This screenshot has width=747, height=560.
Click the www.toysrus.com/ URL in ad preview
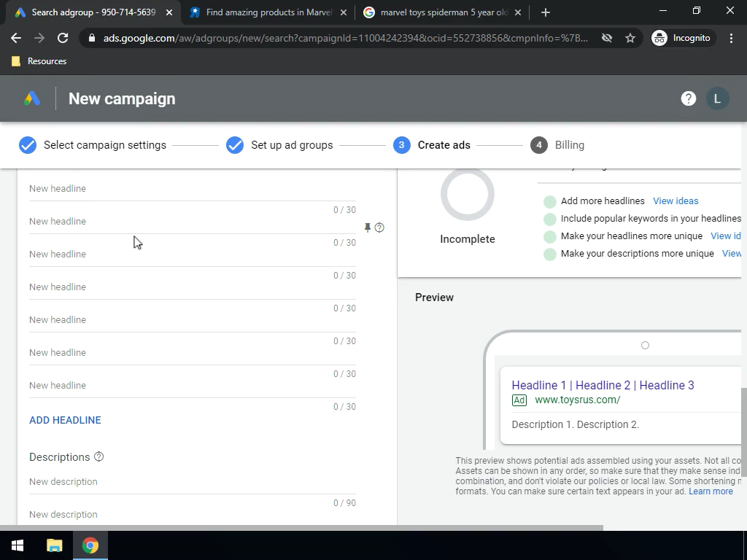coord(578,400)
